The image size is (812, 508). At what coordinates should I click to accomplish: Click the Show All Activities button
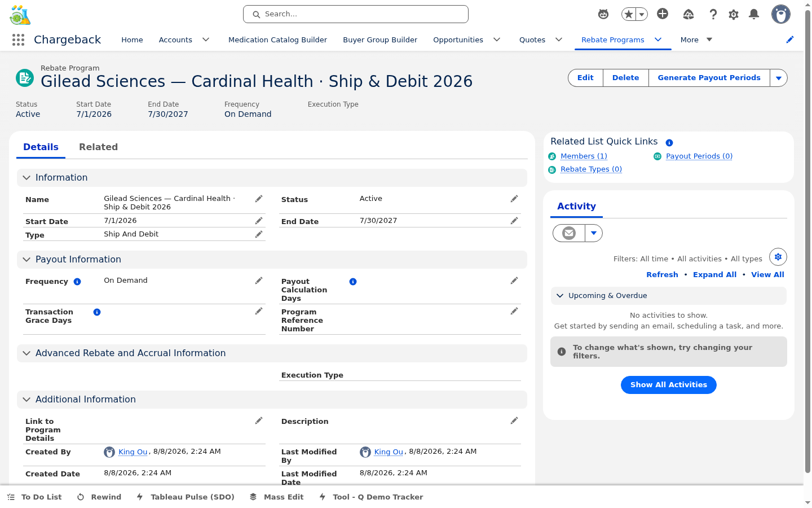click(x=669, y=385)
